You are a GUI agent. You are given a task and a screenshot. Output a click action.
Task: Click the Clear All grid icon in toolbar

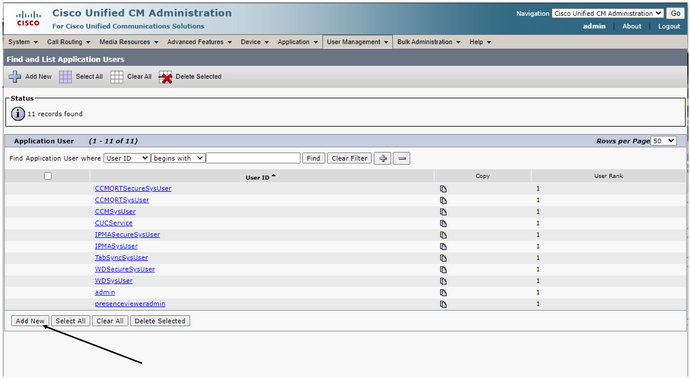click(x=117, y=77)
